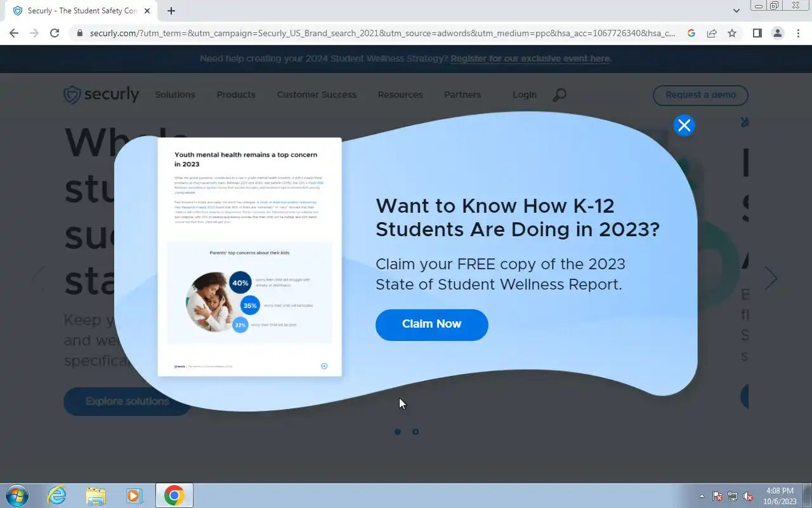Screen dimensions: 812x508
Task: View site security lock info
Action: pos(79,33)
